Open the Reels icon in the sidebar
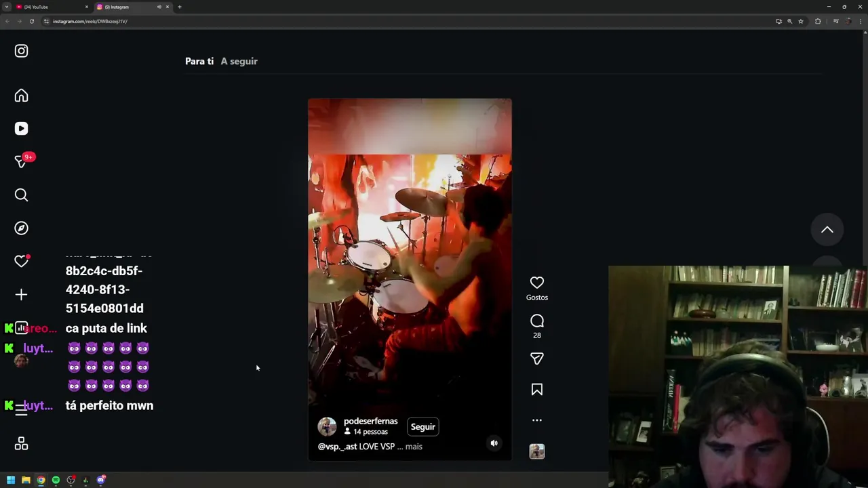This screenshot has width=868, height=488. coord(21,129)
